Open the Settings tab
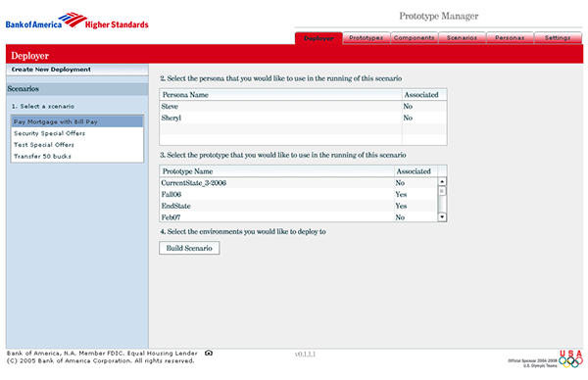 coord(558,38)
